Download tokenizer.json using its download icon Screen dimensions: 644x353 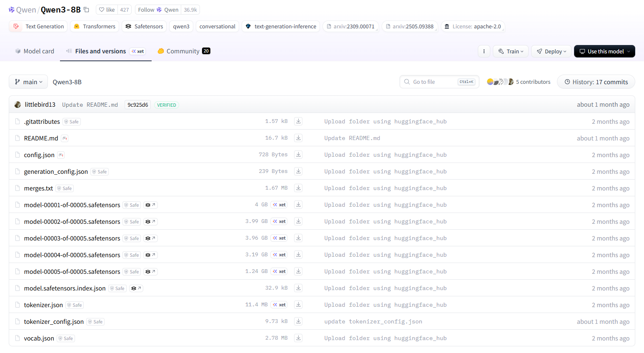[x=298, y=305]
